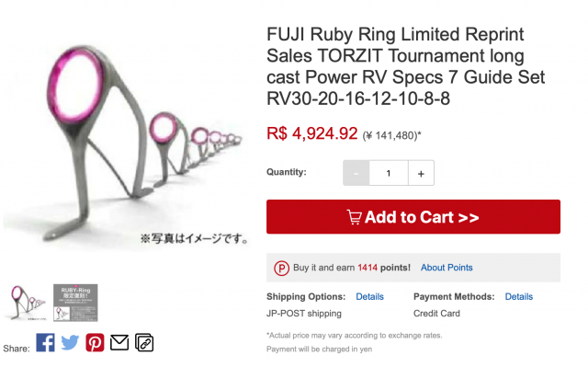Share product on Pinterest
Viewport: 588px width, 367px height.
(95, 342)
